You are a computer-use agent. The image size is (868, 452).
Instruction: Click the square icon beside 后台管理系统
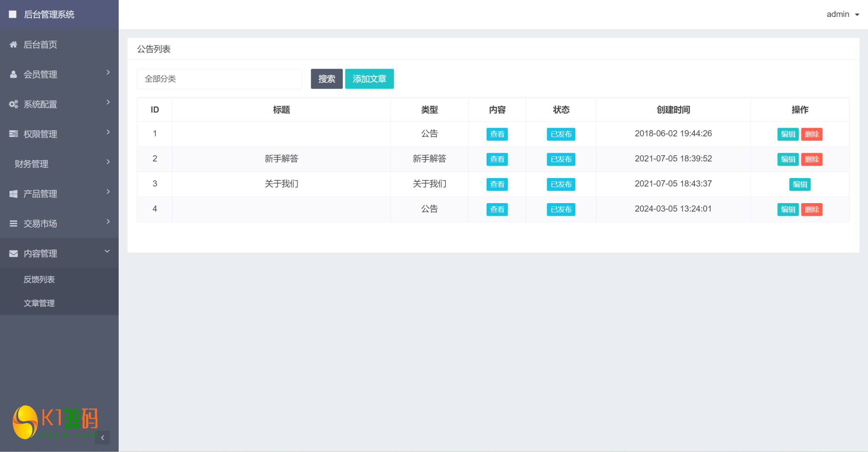click(13, 14)
